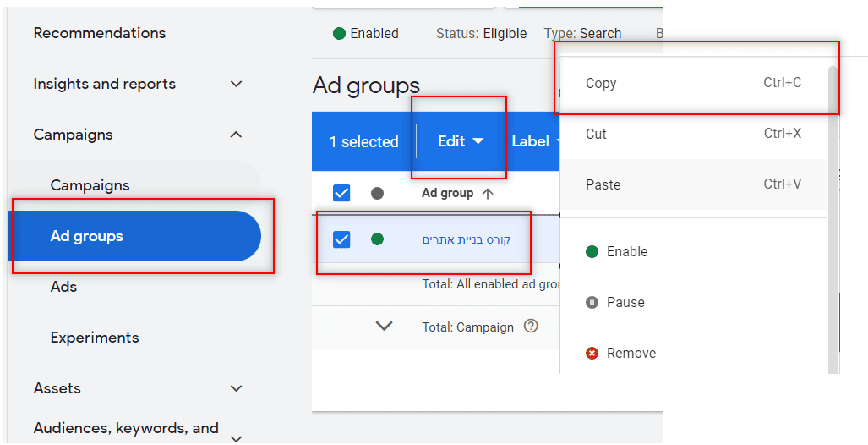This screenshot has width=868, height=445.
Task: Open the Campaigns sub-item in sidebar
Action: point(90,185)
